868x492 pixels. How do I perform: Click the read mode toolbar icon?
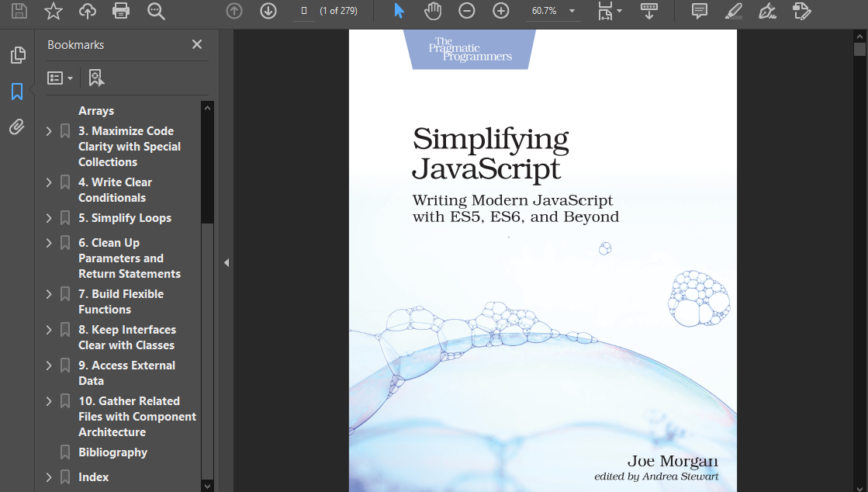tap(648, 11)
